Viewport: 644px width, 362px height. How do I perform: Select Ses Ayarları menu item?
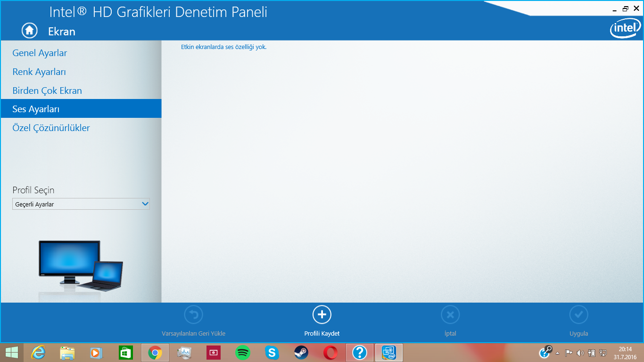click(81, 109)
